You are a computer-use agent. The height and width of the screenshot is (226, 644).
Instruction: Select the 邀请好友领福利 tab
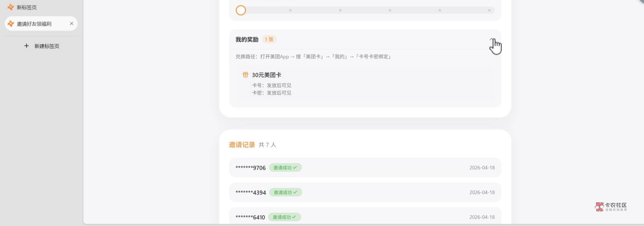pos(34,24)
